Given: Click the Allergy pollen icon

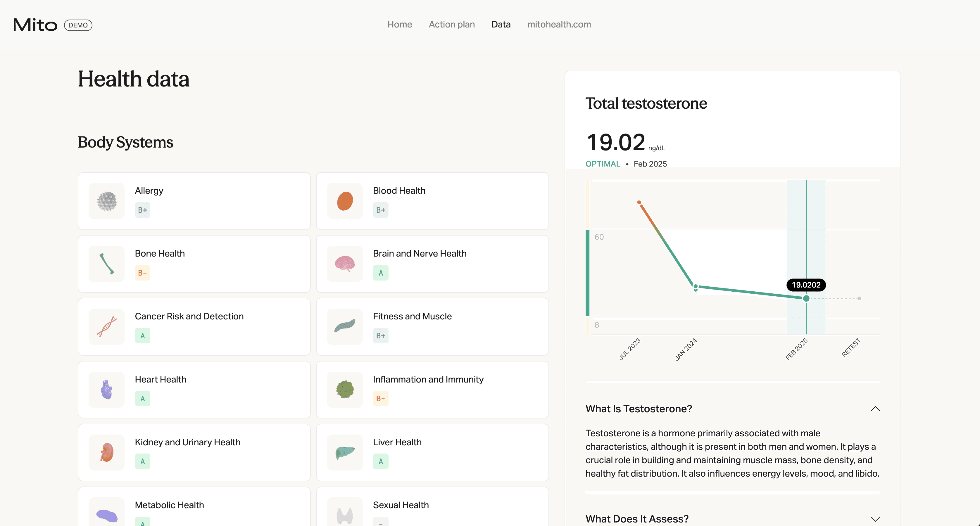Looking at the screenshot, I should click(106, 201).
